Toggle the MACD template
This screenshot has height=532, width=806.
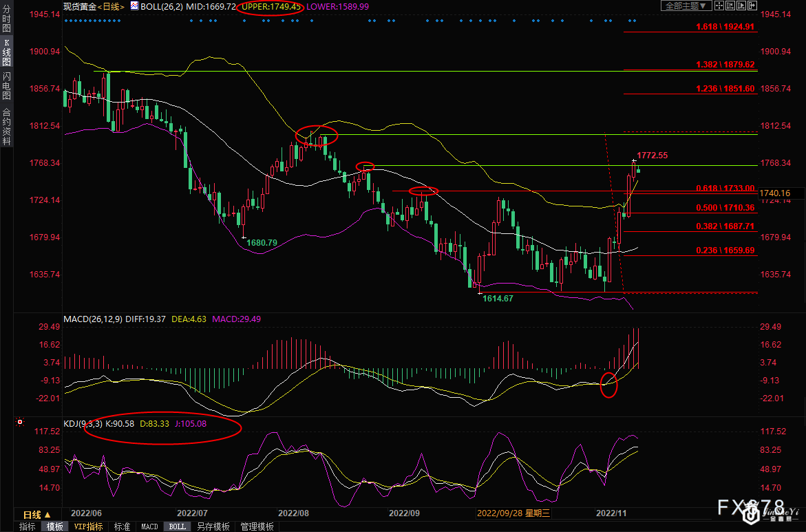click(149, 526)
